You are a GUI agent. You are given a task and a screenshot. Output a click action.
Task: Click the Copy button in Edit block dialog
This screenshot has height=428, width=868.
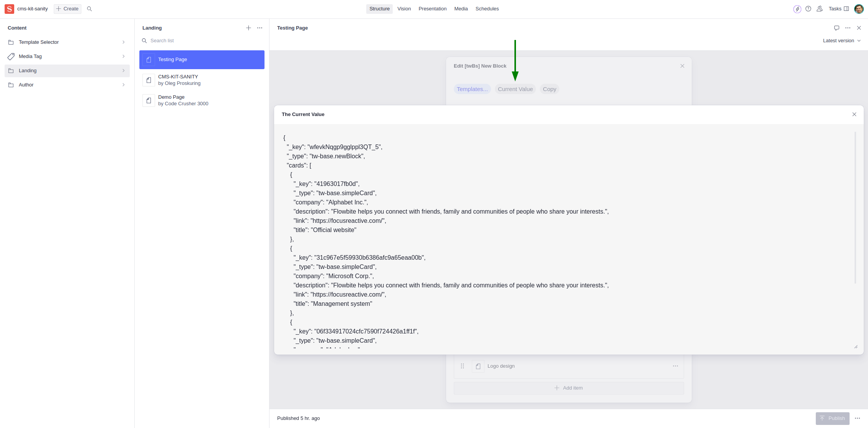click(x=550, y=89)
